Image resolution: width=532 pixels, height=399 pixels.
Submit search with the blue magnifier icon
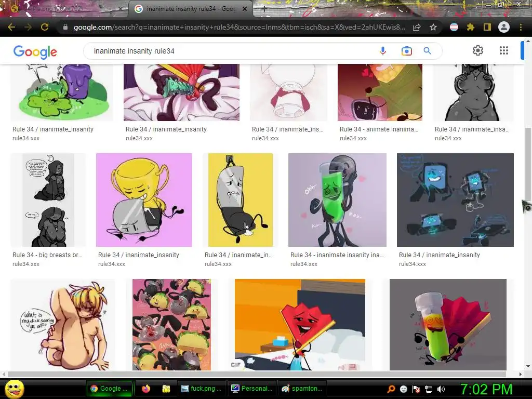(x=427, y=51)
